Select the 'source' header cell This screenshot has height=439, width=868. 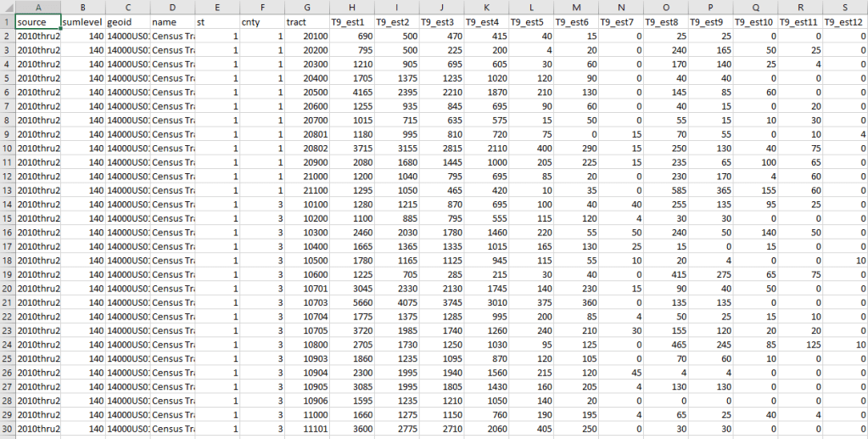point(37,21)
